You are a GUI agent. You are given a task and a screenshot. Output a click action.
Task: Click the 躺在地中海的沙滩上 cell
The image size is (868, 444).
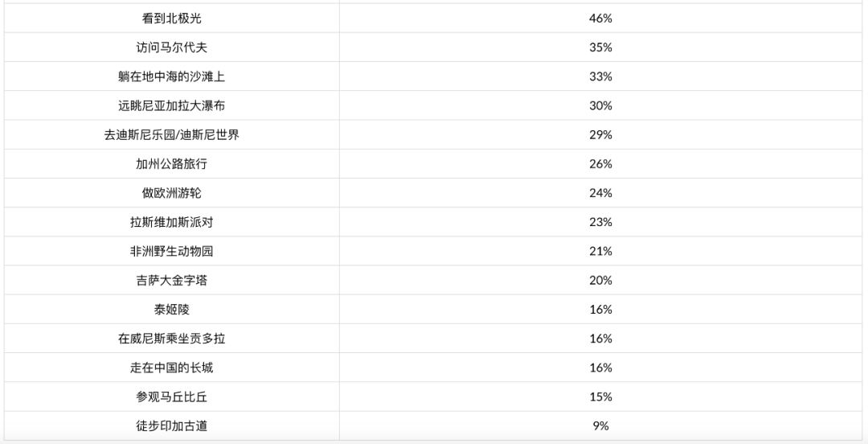(172, 76)
